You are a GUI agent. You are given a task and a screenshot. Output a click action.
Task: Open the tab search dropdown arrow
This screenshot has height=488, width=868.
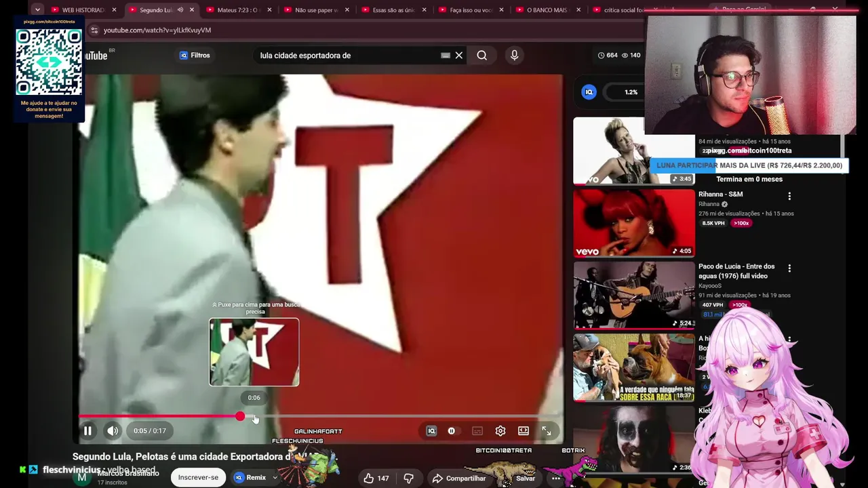(37, 9)
